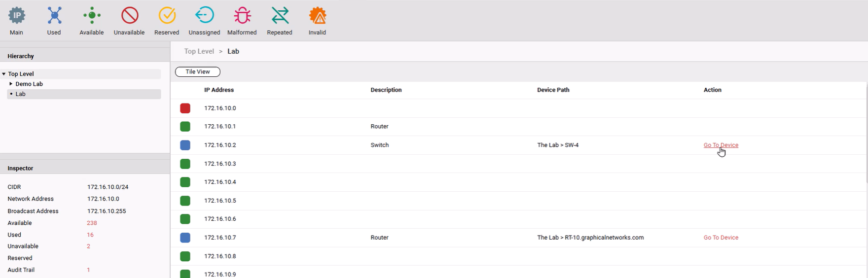Expand the Demo Lab tree node
Viewport: 868px width, 278px height.
point(11,84)
